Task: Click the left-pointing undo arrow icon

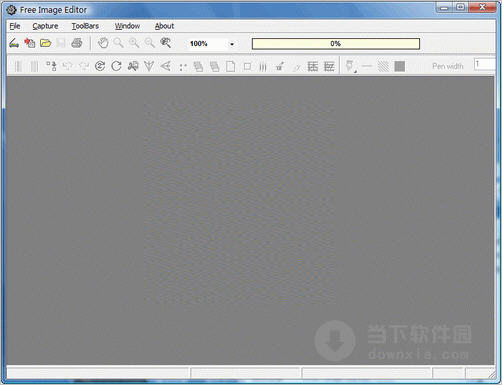Action: pos(68,66)
